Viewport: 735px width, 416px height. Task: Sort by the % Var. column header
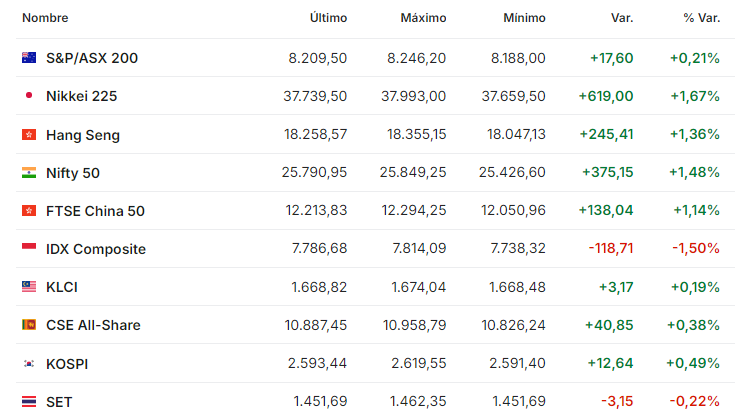(x=701, y=18)
